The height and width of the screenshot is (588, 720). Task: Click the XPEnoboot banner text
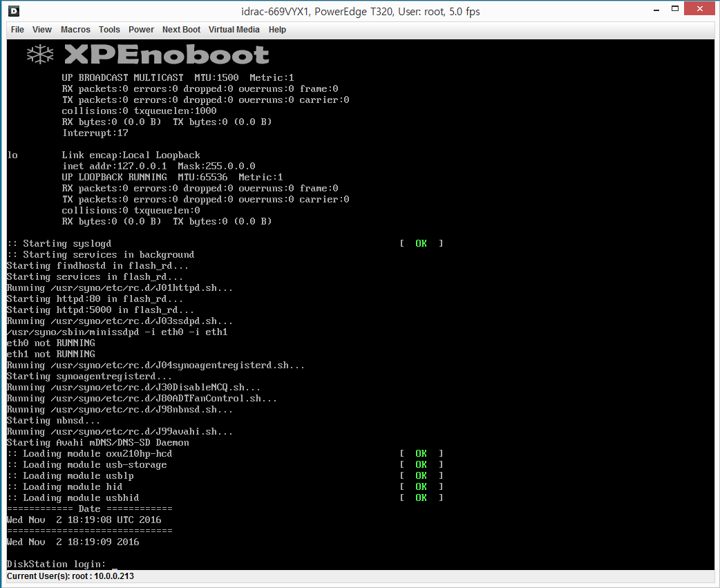(x=167, y=55)
